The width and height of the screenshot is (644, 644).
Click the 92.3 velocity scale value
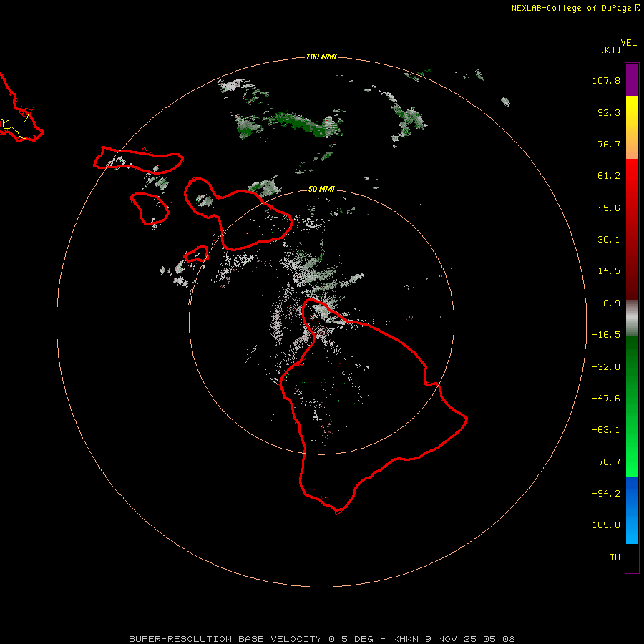coord(609,112)
